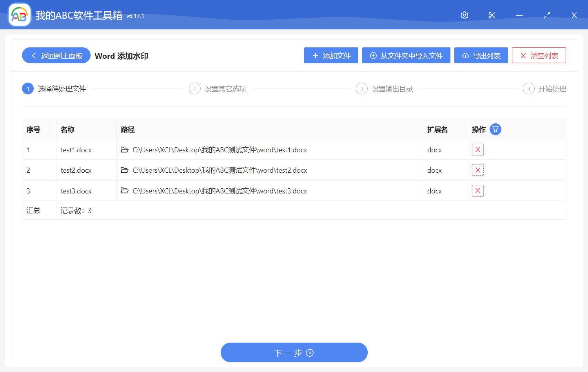Click the resize arrows icon in title bar

pyautogui.click(x=546, y=15)
